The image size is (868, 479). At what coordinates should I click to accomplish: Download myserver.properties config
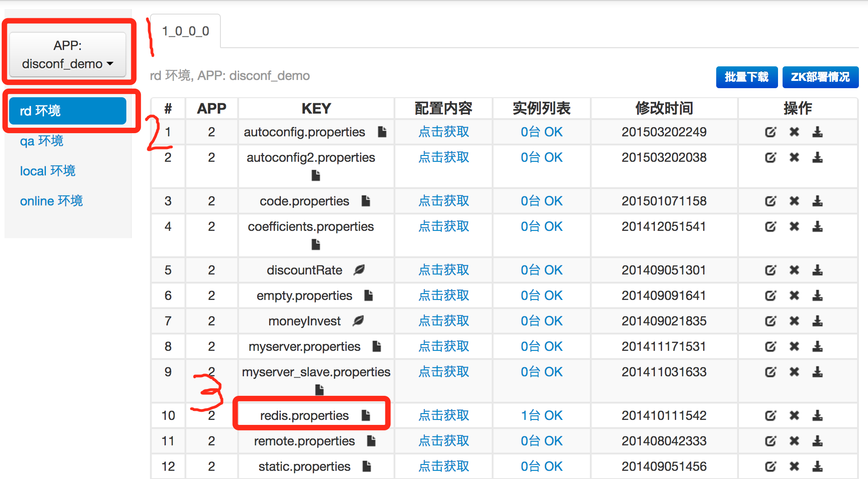pos(818,347)
